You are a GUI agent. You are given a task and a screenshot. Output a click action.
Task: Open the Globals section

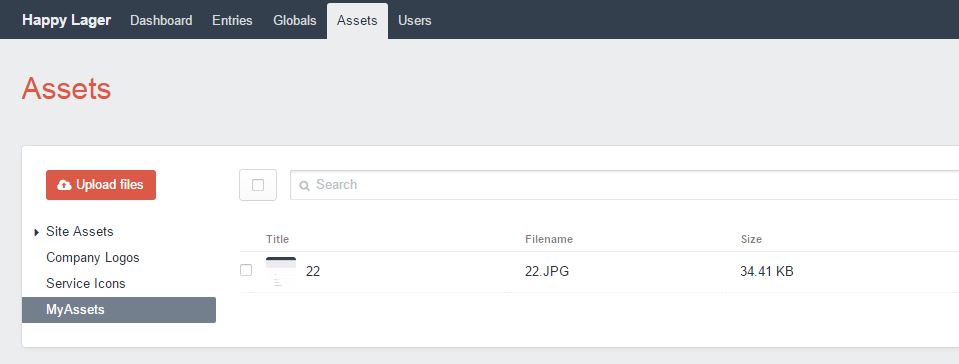(295, 20)
